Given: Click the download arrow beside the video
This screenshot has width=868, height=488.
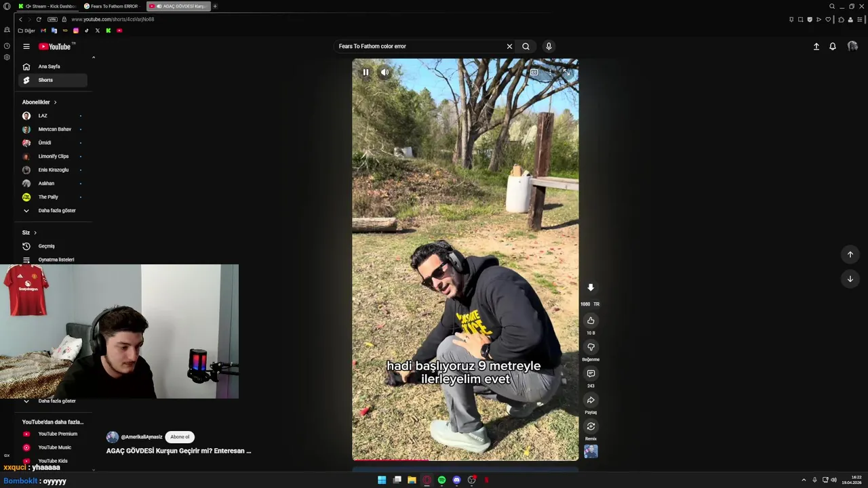Looking at the screenshot, I should 591,287.
